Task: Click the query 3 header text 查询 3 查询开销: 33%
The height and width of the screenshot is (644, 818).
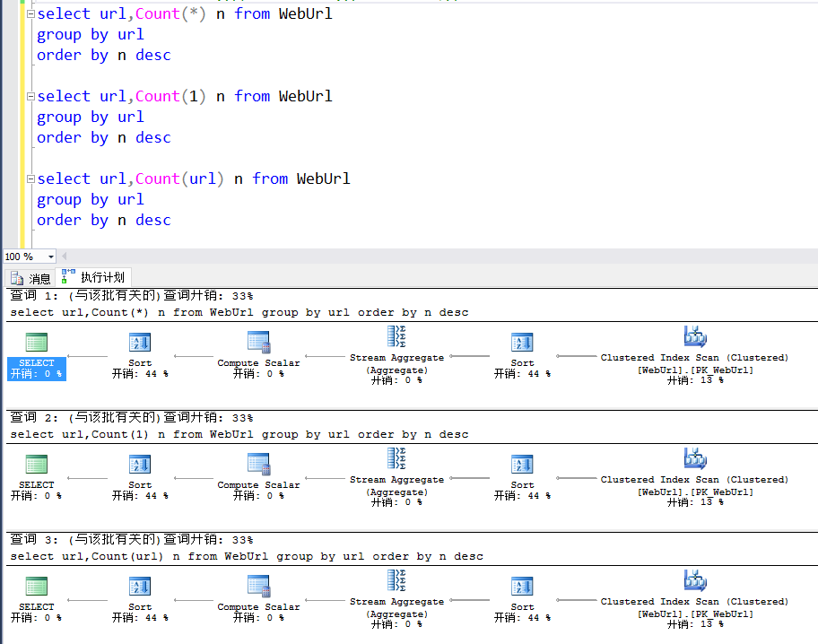Action: (x=132, y=540)
